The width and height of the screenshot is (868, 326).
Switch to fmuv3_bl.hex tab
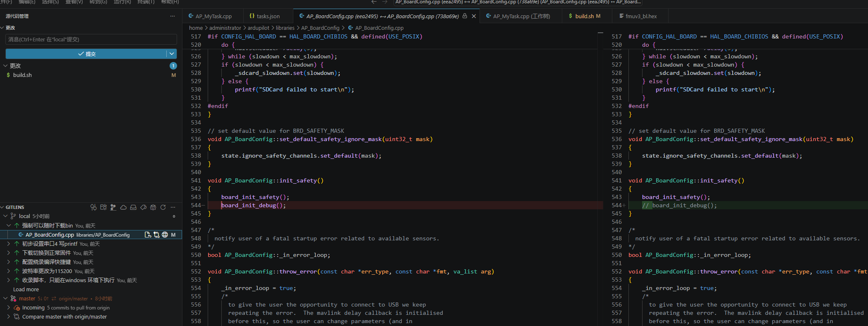coord(641,16)
